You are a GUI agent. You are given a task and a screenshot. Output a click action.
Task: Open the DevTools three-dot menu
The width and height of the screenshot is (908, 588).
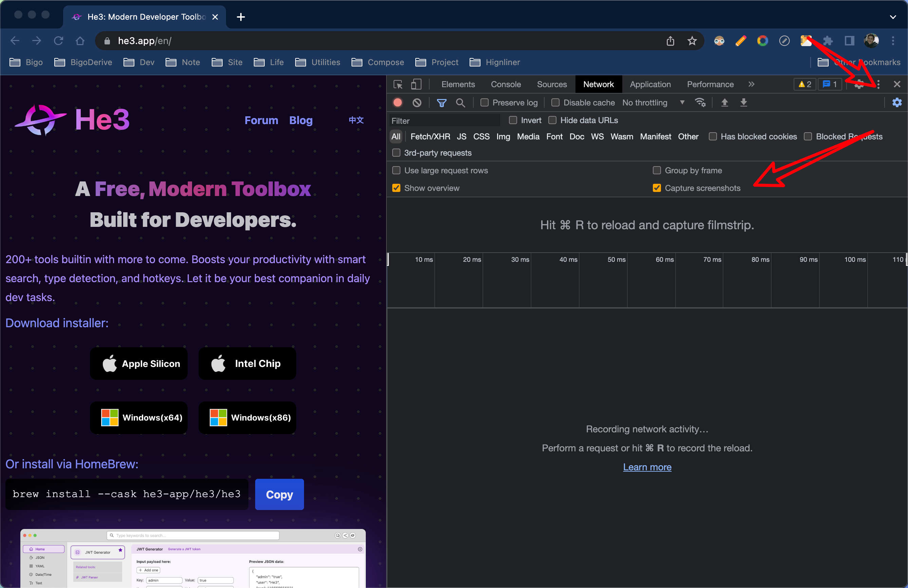click(878, 84)
